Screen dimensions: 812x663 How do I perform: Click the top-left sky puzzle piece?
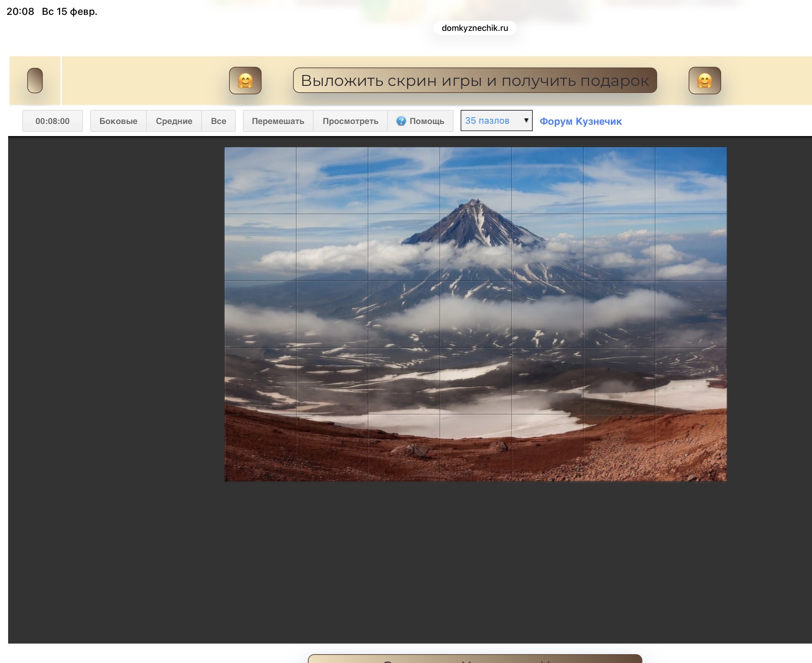[x=261, y=181]
